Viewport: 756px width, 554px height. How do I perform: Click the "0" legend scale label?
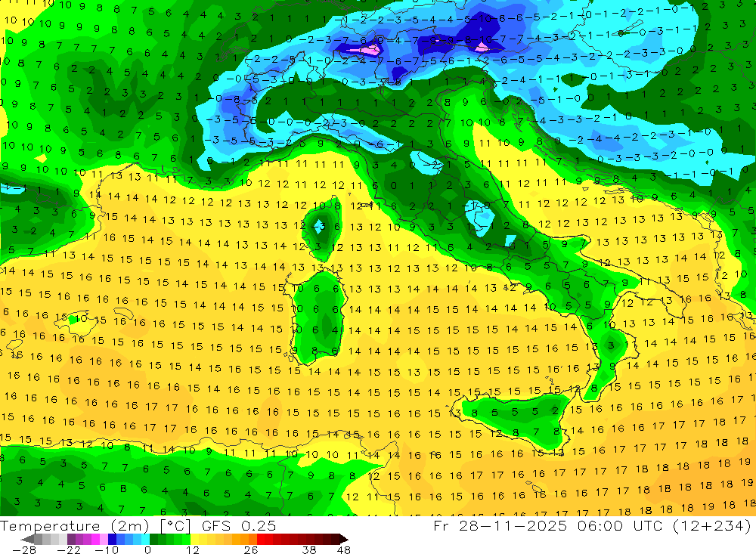pyautogui.click(x=147, y=549)
